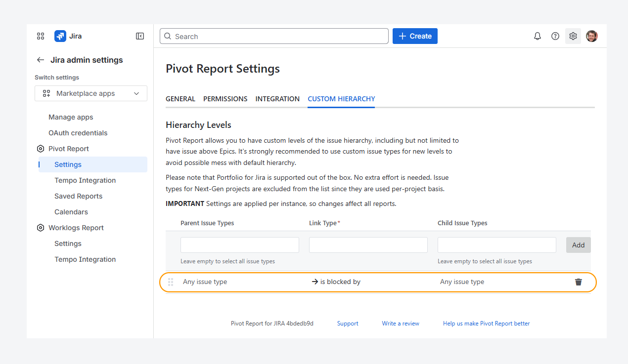Switch to the PERMISSIONS tab
The image size is (628, 364).
[x=225, y=99]
